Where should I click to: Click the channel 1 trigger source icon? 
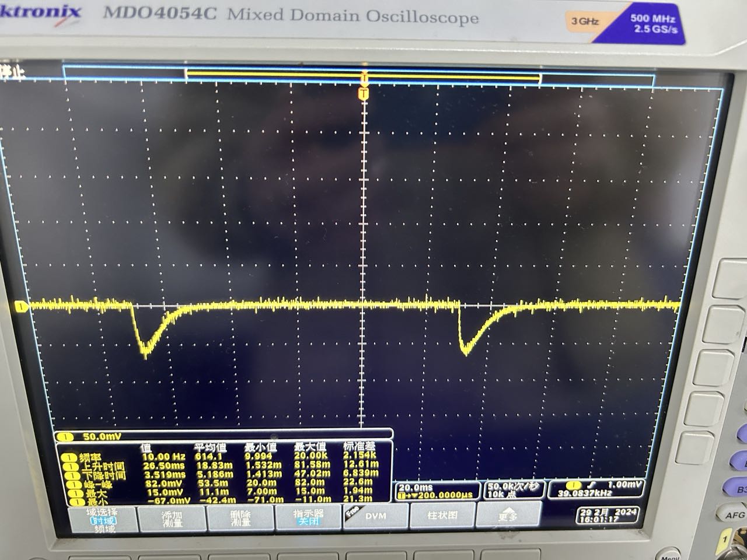(x=574, y=485)
